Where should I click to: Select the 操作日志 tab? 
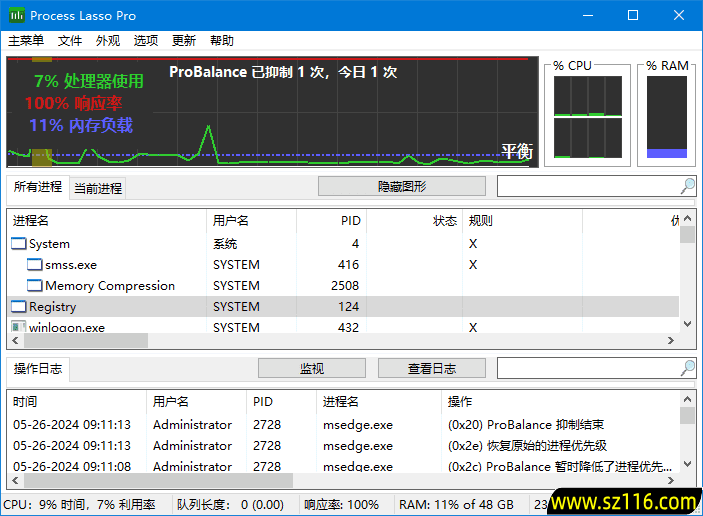[x=38, y=369]
